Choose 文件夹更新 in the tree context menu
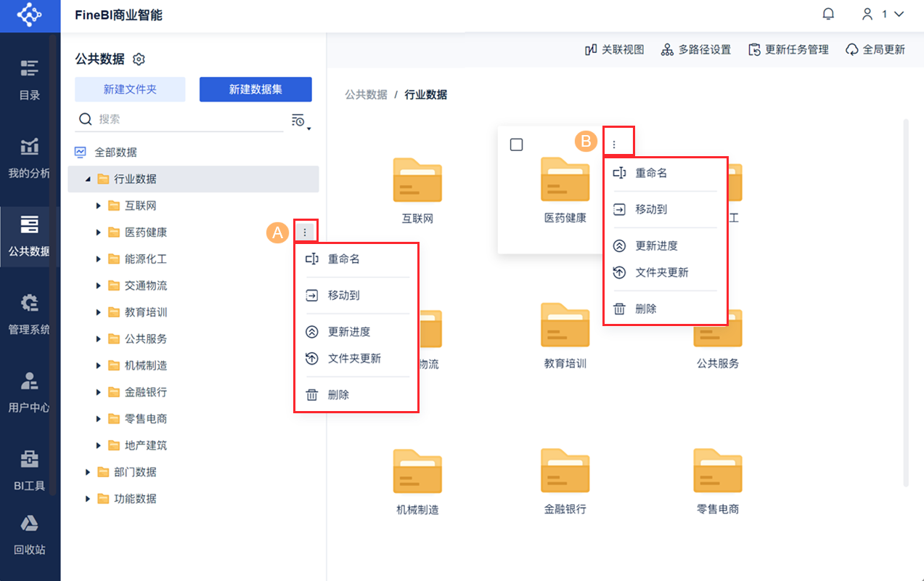The image size is (924, 581). (x=356, y=359)
